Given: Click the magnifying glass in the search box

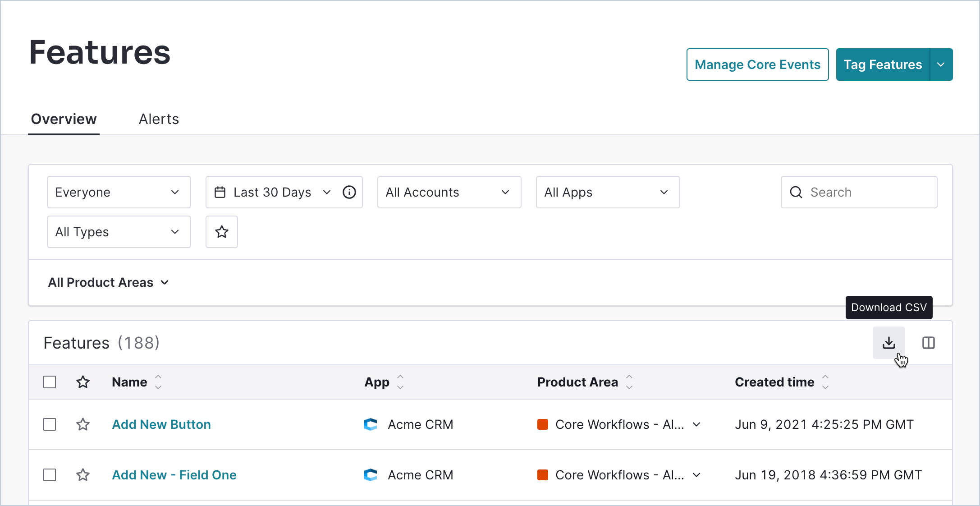Looking at the screenshot, I should point(796,192).
